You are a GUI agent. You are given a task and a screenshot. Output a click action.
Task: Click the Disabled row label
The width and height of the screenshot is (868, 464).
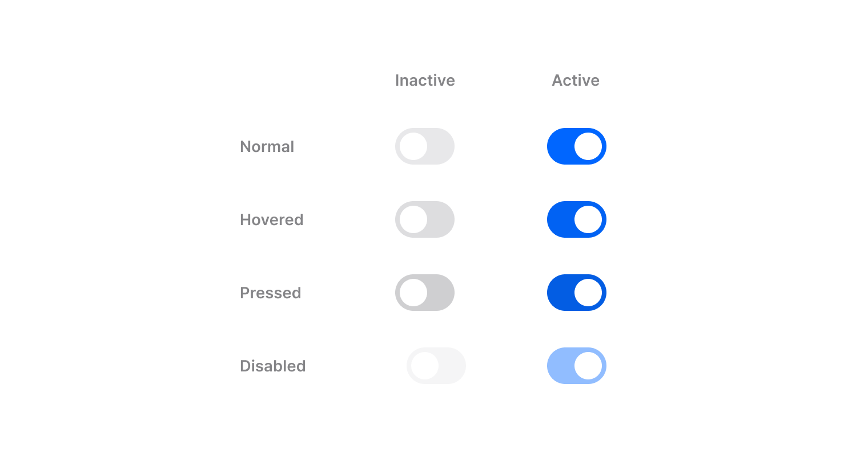coord(272,366)
